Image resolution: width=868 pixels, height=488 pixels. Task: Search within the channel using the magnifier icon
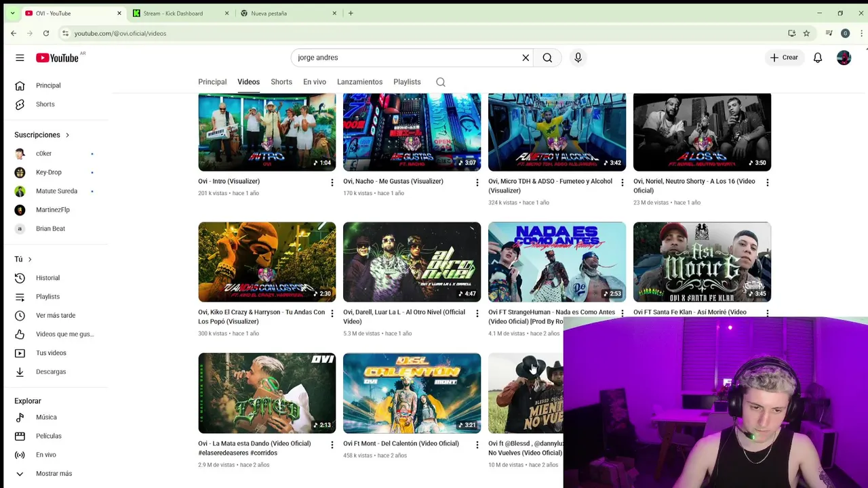441,82
